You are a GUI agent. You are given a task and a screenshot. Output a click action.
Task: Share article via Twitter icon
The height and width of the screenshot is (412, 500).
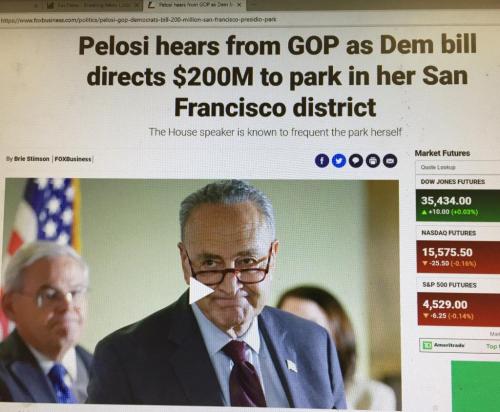(339, 161)
